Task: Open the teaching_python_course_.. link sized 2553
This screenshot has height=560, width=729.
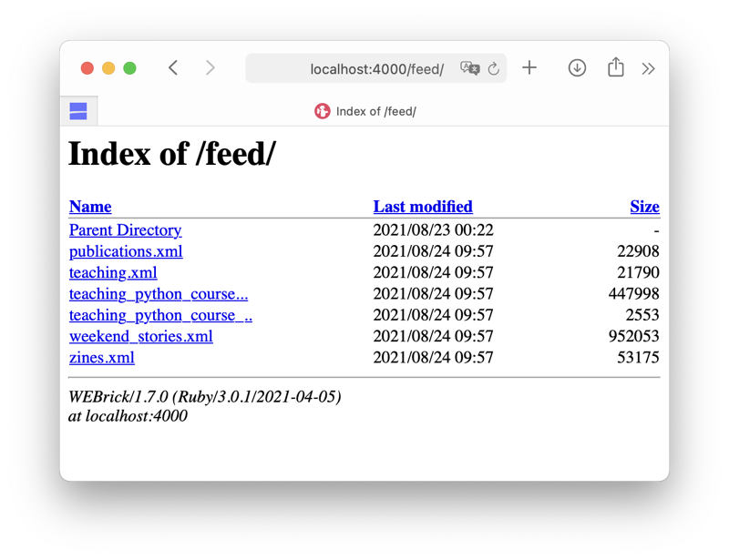Action: tap(160, 315)
